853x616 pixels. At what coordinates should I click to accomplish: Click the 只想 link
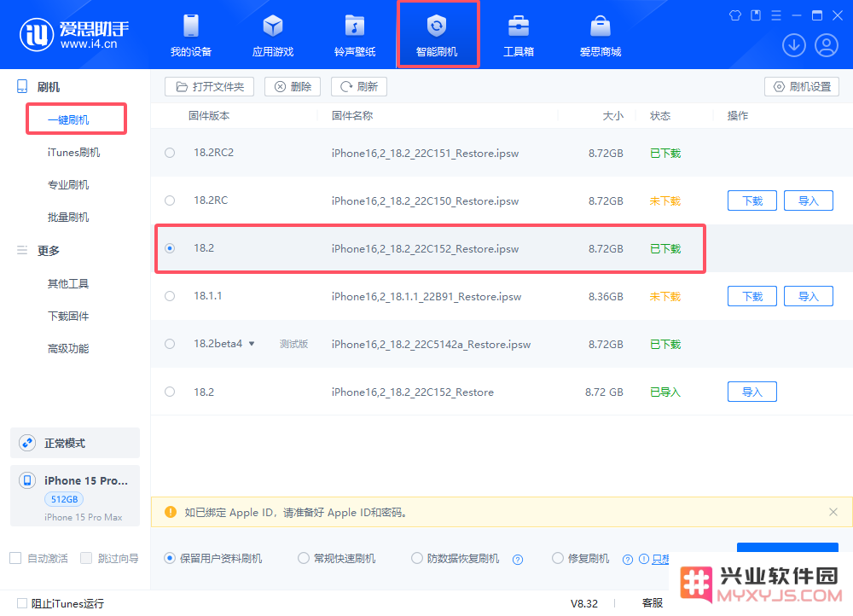point(660,559)
